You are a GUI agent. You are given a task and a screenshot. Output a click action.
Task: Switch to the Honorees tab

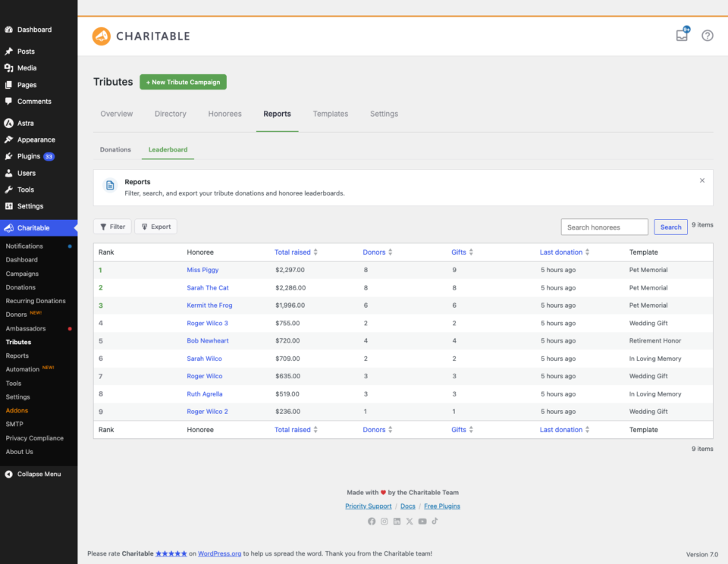tap(224, 114)
